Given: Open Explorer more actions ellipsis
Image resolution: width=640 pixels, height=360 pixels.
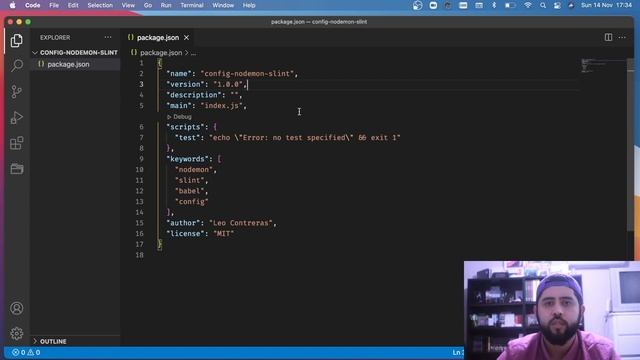Looking at the screenshot, I should pos(108,38).
